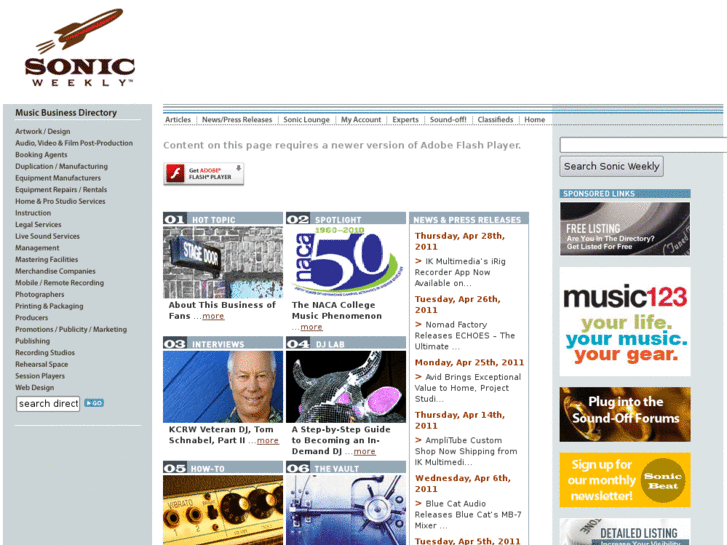Open Session Players directory link
The image size is (727, 545).
40,376
